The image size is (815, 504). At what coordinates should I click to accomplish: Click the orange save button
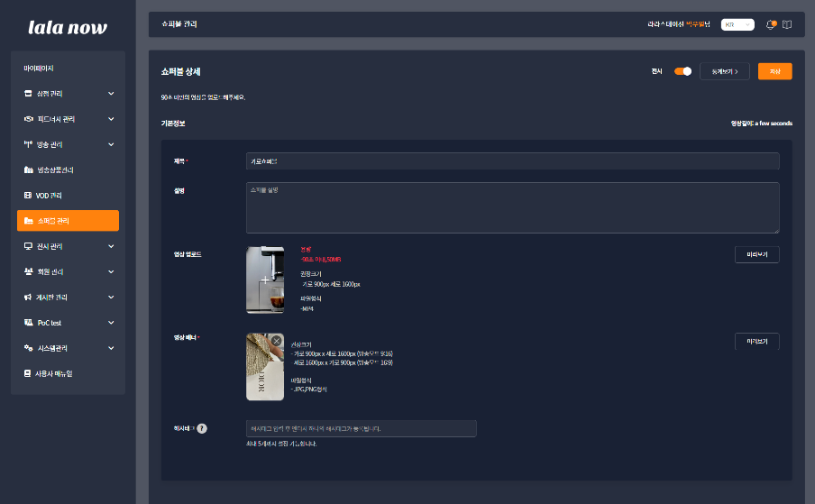tap(775, 71)
